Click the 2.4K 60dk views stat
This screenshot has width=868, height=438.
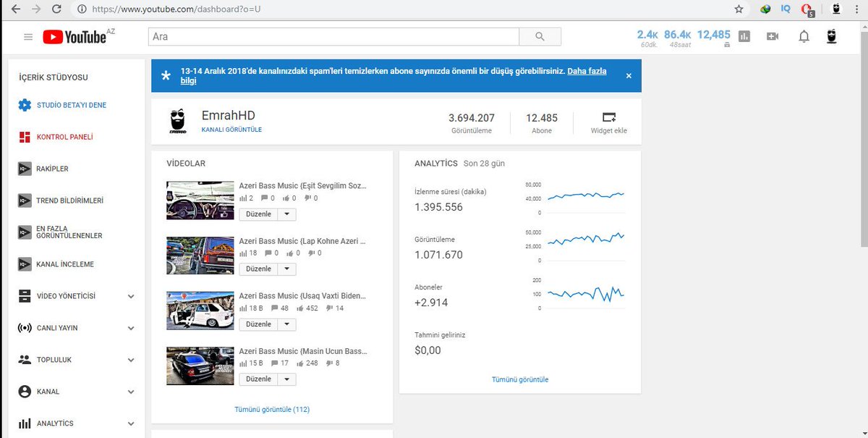[x=647, y=38]
